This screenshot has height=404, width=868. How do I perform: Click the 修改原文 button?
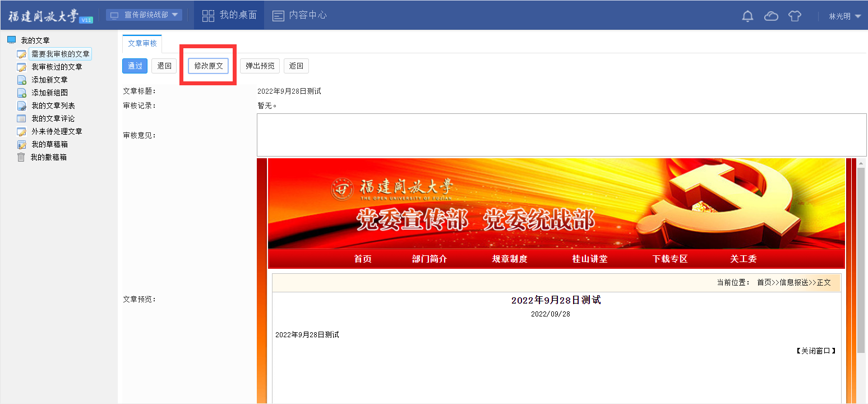click(208, 66)
